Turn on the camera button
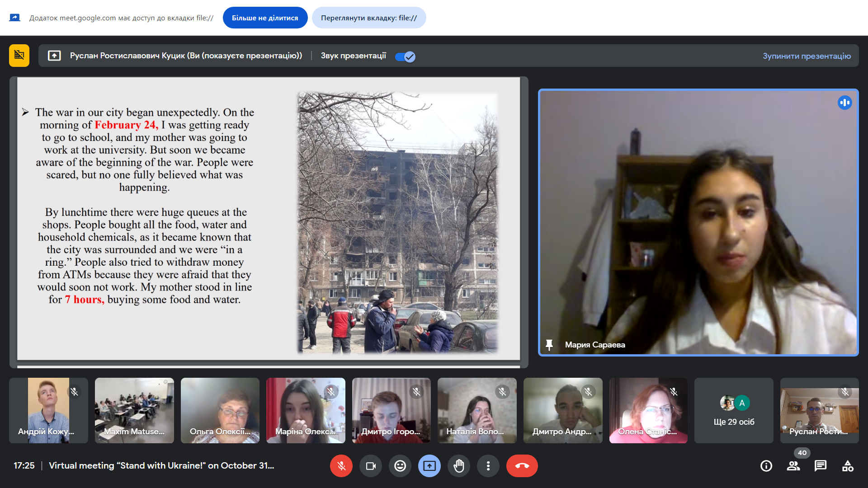868x488 pixels. [371, 466]
